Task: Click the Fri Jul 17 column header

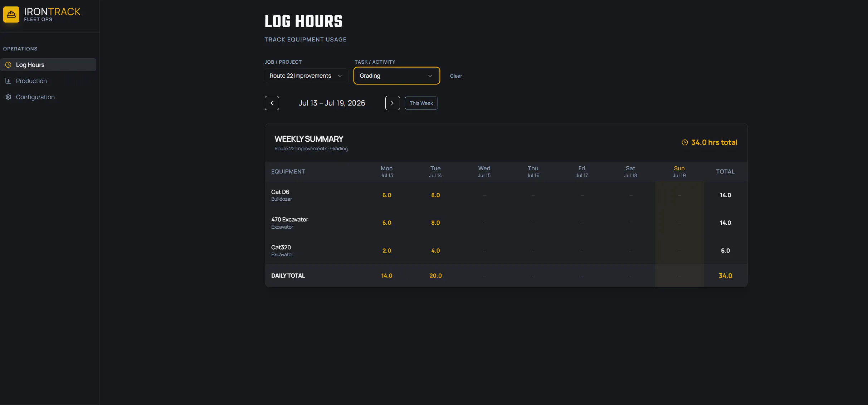Action: [582, 171]
